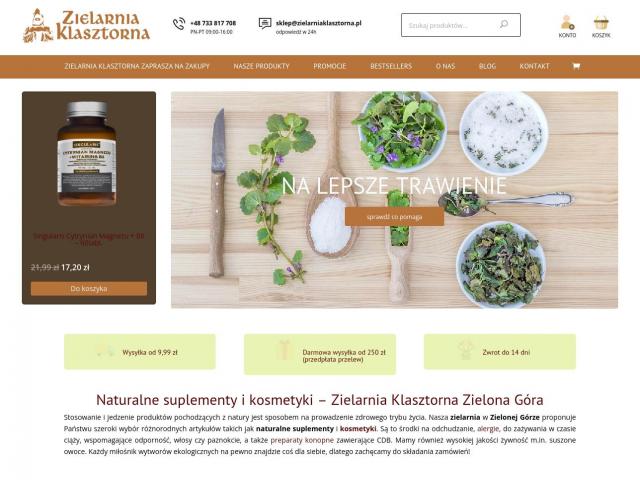The width and height of the screenshot is (640, 480).
Task: Open the Promocje menu item
Action: tap(330, 66)
